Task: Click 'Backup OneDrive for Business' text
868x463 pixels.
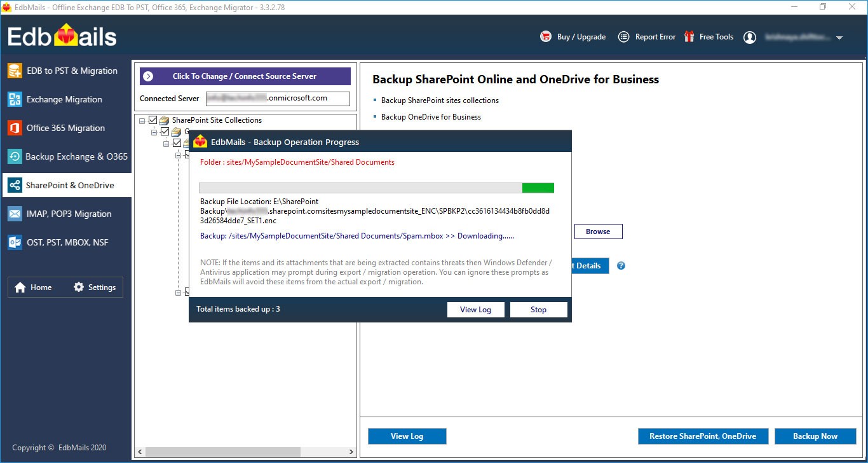Action: click(431, 117)
